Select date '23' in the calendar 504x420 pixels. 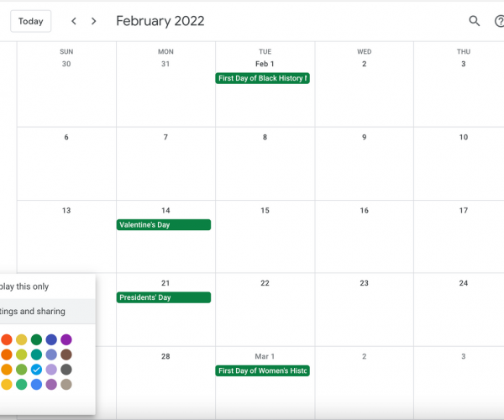[365, 283]
